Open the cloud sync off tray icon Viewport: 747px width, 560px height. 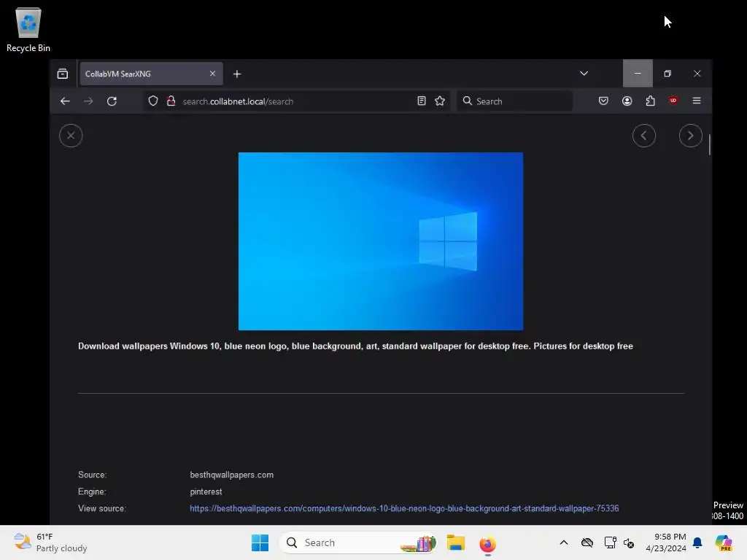(587, 542)
